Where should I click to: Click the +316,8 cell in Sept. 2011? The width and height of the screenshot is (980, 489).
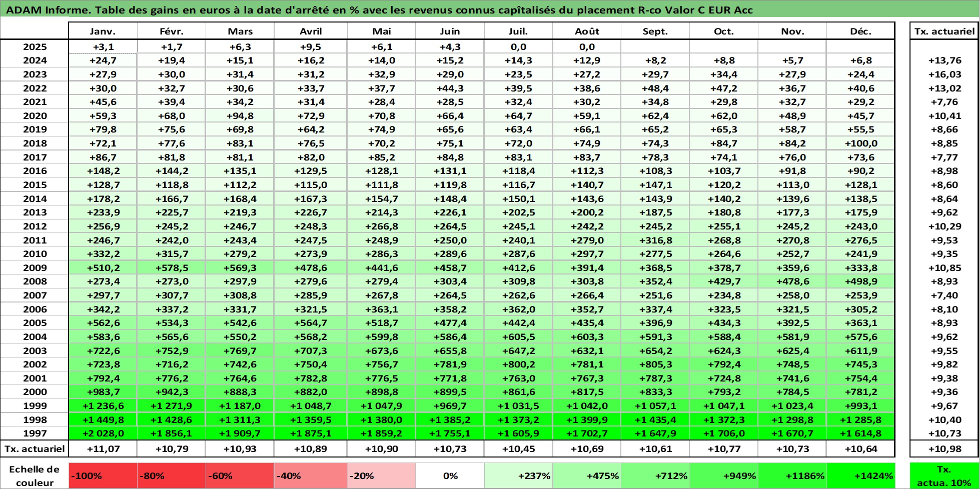pos(655,240)
